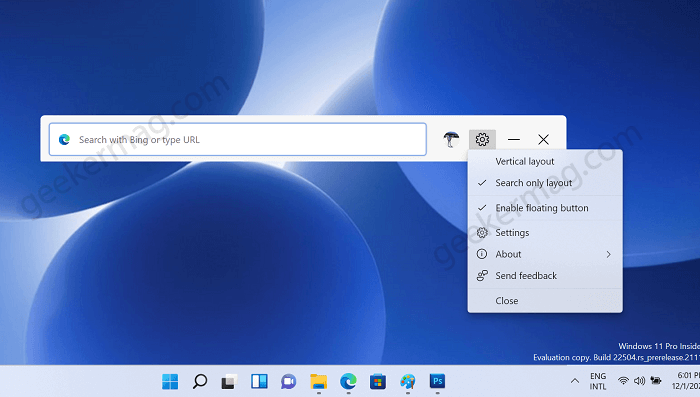Open Microsoft Store from taskbar
The width and height of the screenshot is (700, 397).
tap(378, 381)
